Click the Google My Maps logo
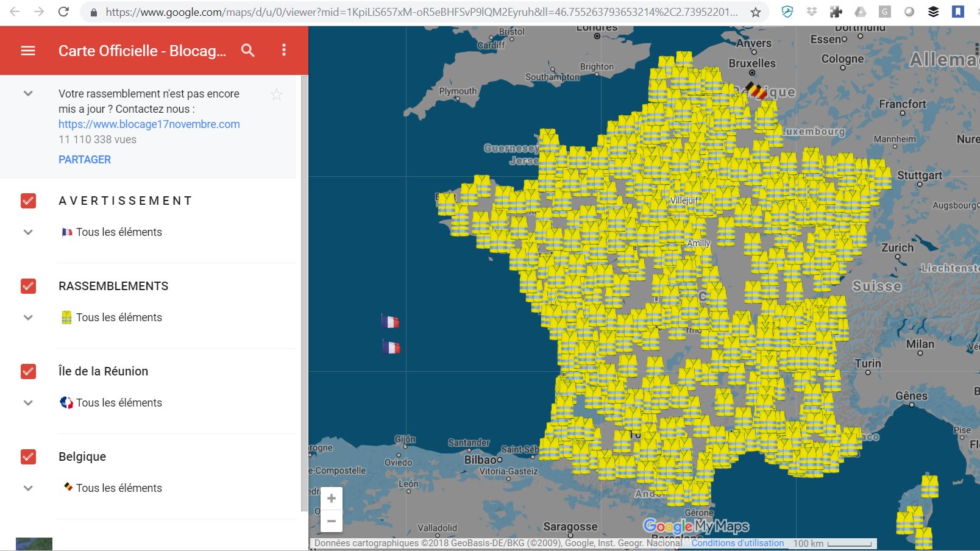This screenshot has height=551, width=980. [696, 526]
